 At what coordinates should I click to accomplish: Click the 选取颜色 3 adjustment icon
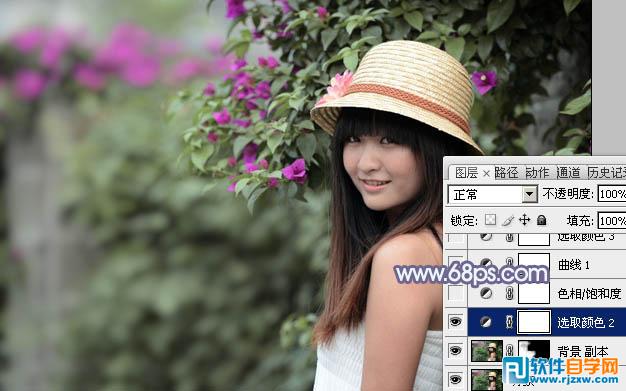(x=486, y=237)
